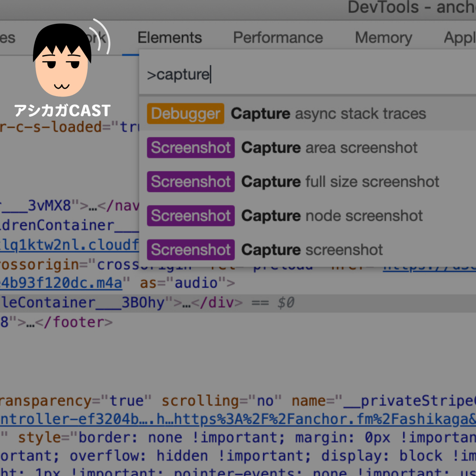Viewport: 476px width, 476px height.
Task: Open the cloudfront URL link
Action: (69, 245)
